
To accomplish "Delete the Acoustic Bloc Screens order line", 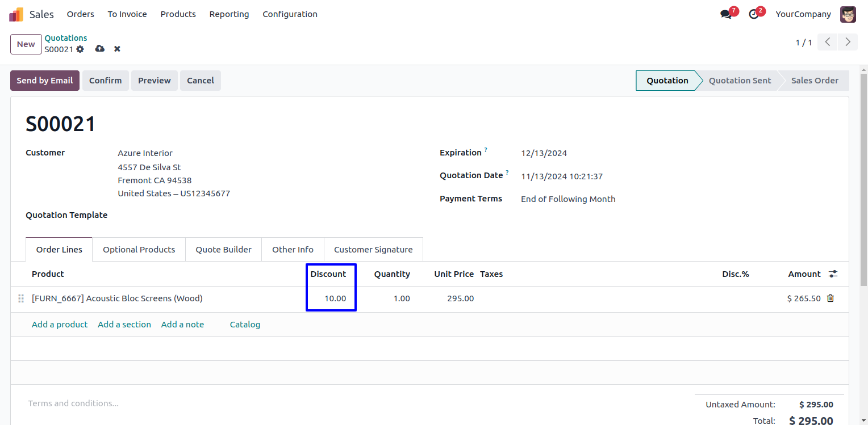I will pyautogui.click(x=831, y=298).
